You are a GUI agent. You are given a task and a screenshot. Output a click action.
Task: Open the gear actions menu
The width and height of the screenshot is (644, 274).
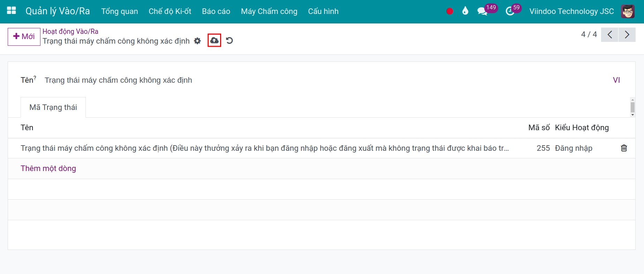197,41
